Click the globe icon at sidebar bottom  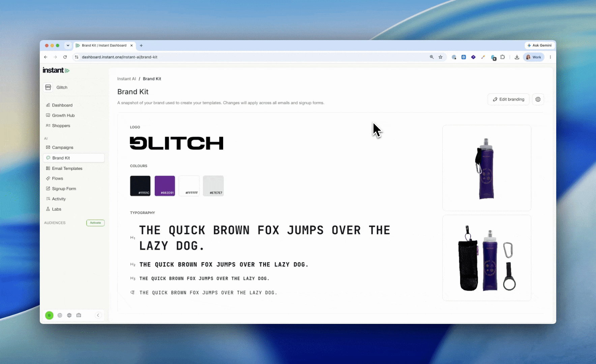tap(69, 315)
